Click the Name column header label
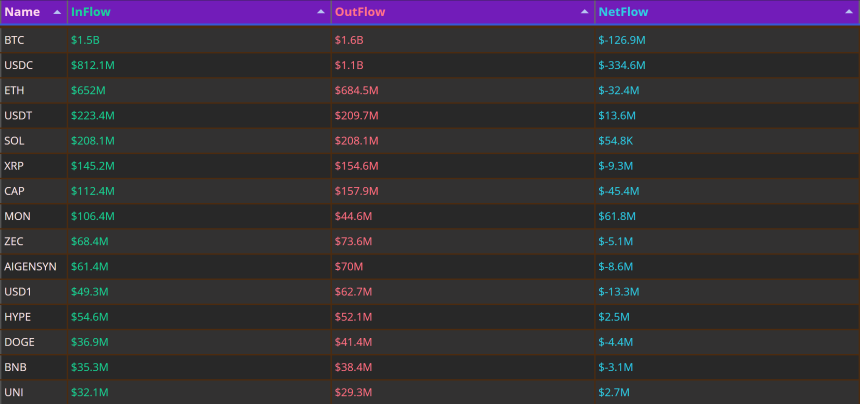The width and height of the screenshot is (860, 404). [x=22, y=12]
